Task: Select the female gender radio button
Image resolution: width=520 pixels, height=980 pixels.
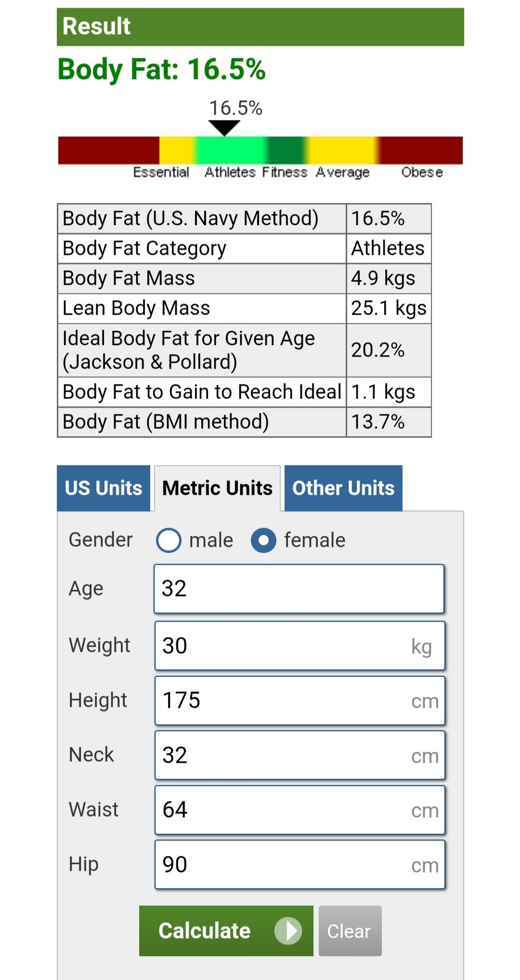Action: [x=263, y=540]
